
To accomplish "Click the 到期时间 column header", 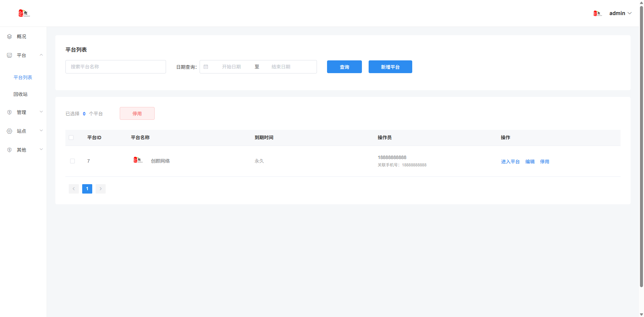I will [x=264, y=138].
